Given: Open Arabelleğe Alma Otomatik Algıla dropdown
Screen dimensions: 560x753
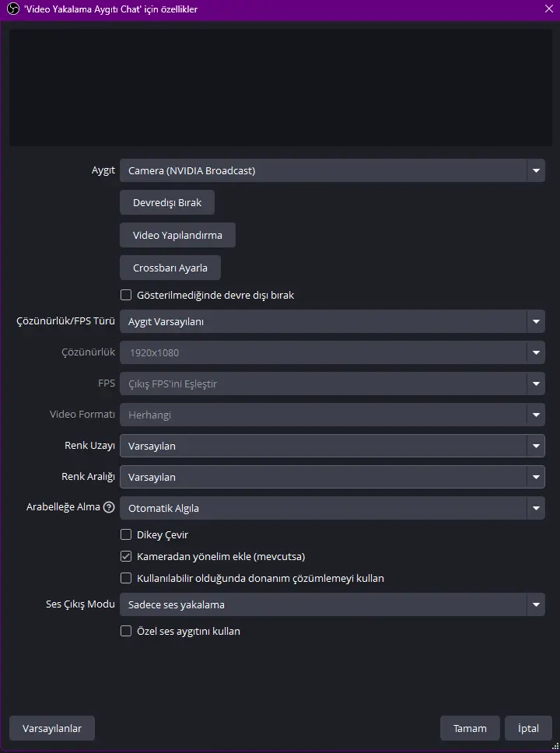Looking at the screenshot, I should 332,508.
